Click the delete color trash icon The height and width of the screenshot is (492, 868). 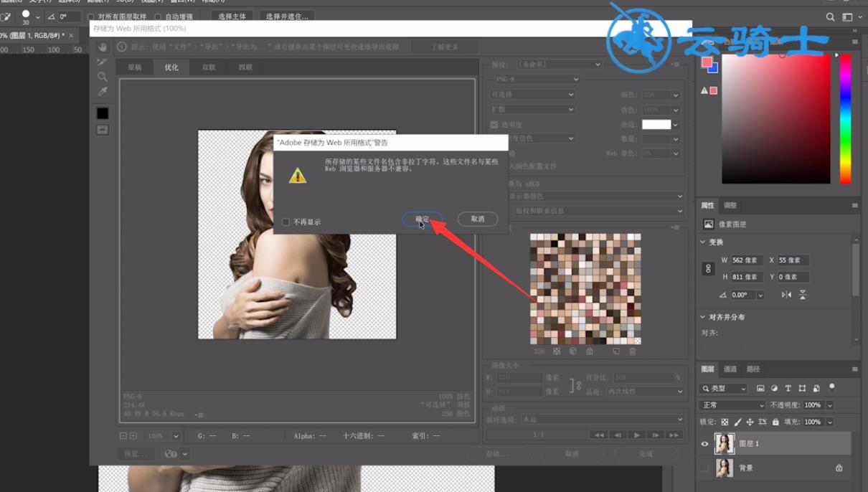(x=633, y=351)
